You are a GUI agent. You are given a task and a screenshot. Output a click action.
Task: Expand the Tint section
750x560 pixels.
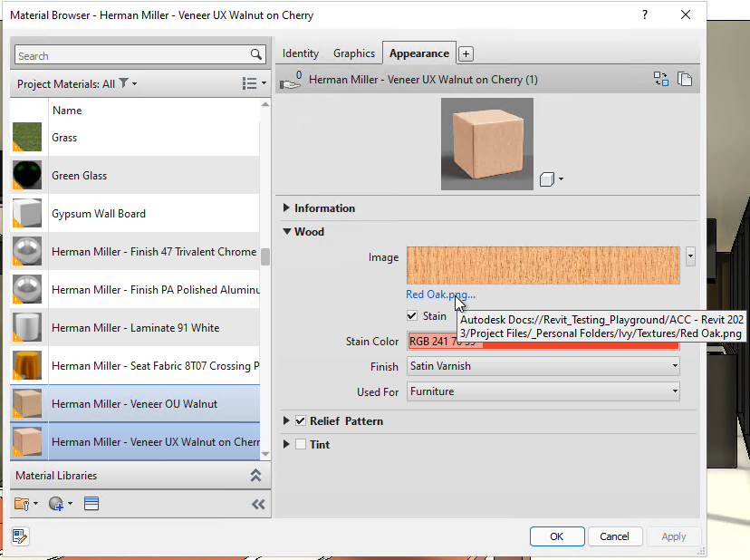[x=286, y=444]
